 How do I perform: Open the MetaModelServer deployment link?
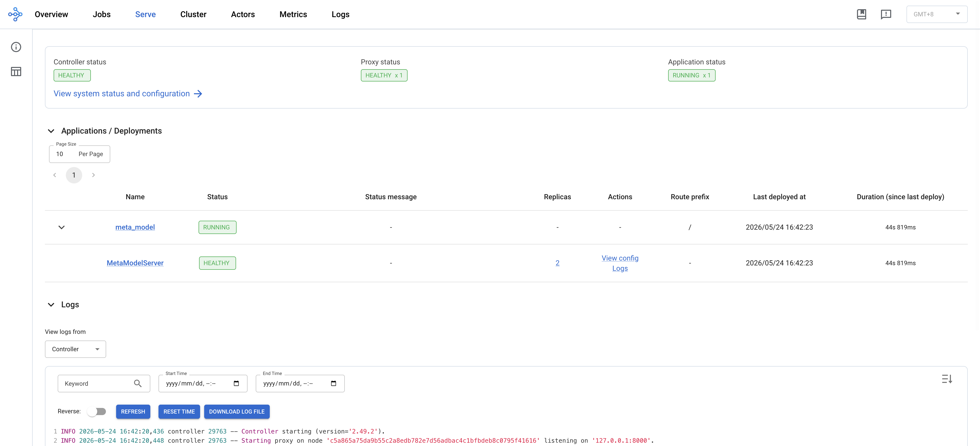coord(135,263)
